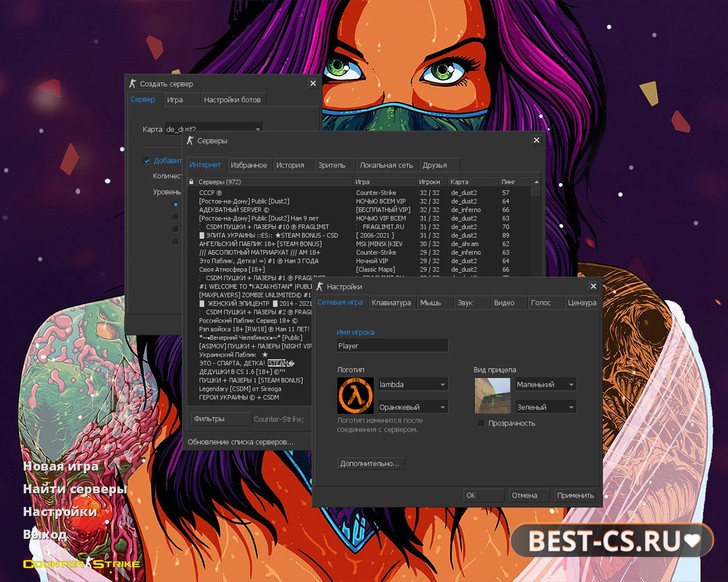This screenshot has height=582, width=728.
Task: Click Выход in the main menu
Action: 45,534
